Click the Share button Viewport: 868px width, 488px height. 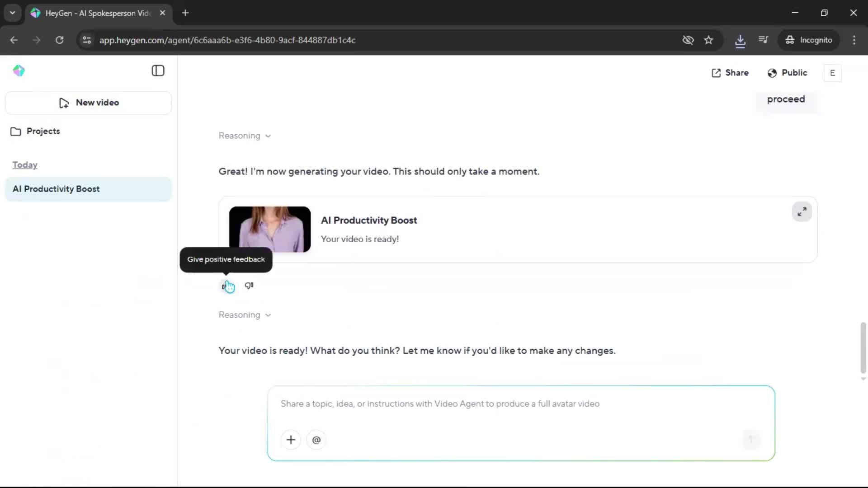[730, 73]
